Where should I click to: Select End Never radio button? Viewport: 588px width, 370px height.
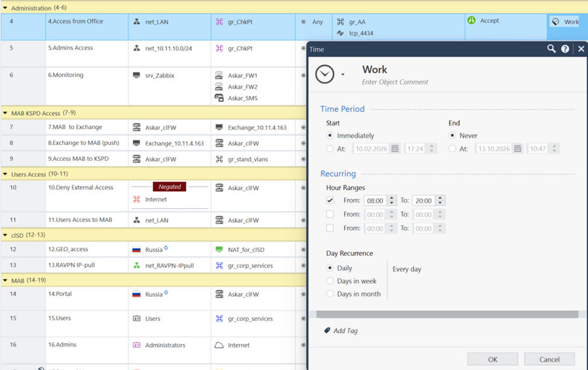[x=452, y=135]
